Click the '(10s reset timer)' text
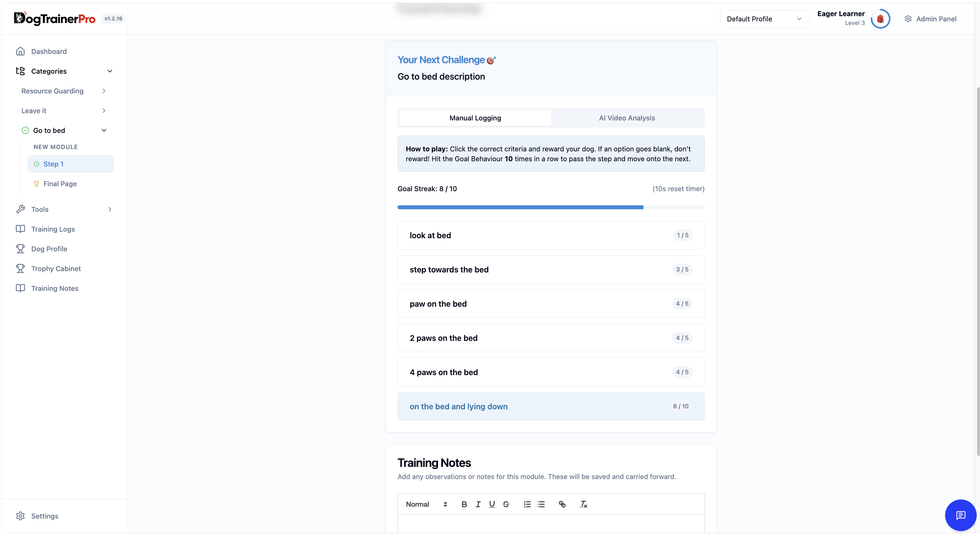Image resolution: width=980 pixels, height=535 pixels. [678, 189]
